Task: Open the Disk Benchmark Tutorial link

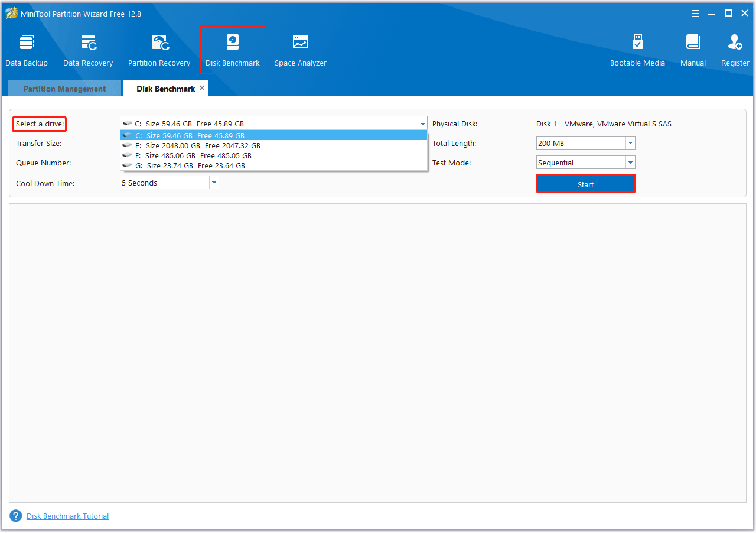Action: [67, 515]
